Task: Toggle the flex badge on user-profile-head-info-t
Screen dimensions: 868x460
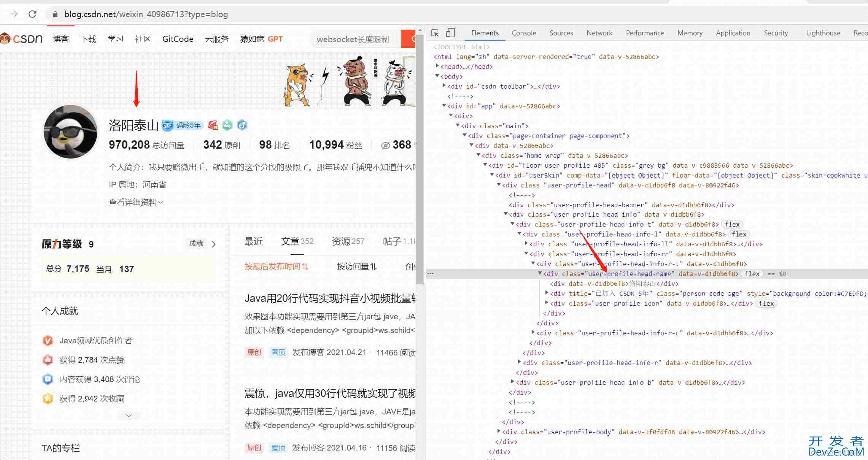Action: 732,224
